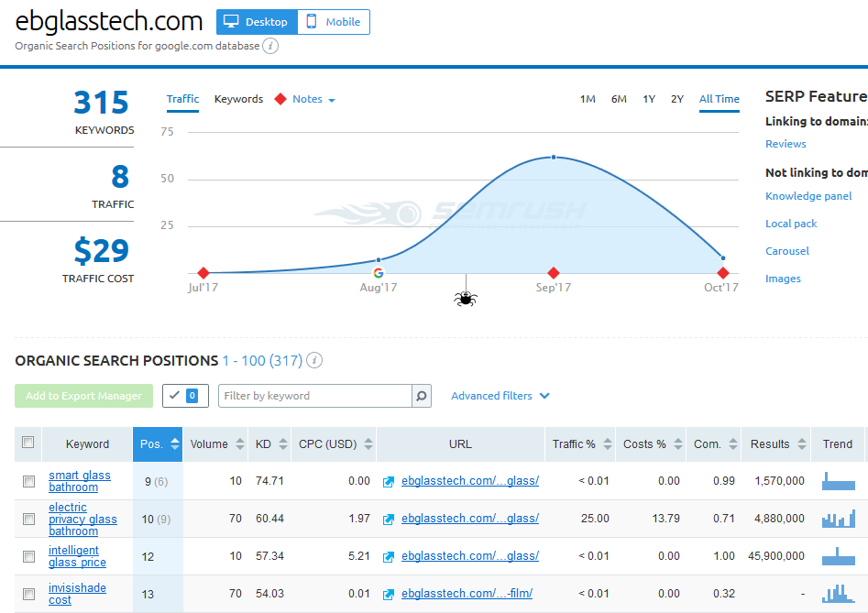Click the Google update marker at Aug'17
868x613 pixels.
point(379,273)
